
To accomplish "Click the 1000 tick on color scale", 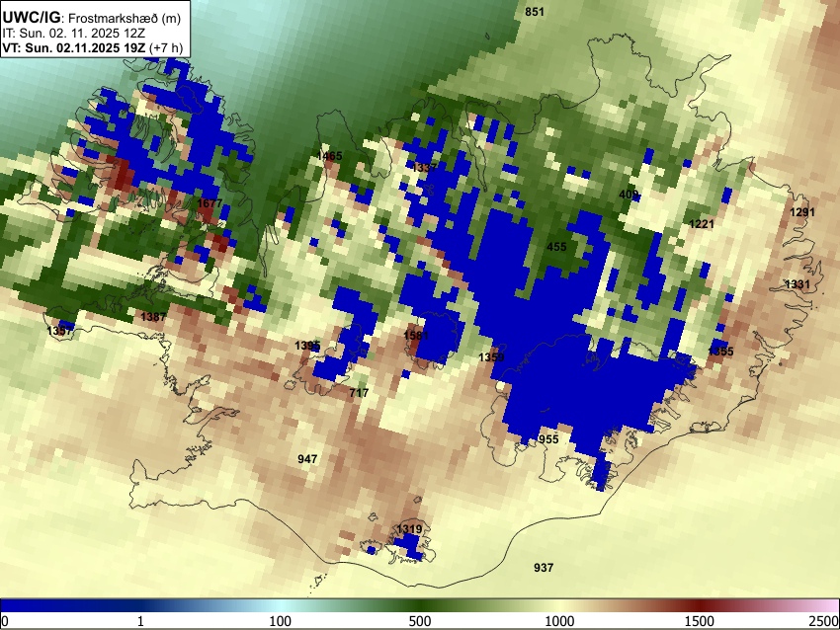I will pos(559,621).
